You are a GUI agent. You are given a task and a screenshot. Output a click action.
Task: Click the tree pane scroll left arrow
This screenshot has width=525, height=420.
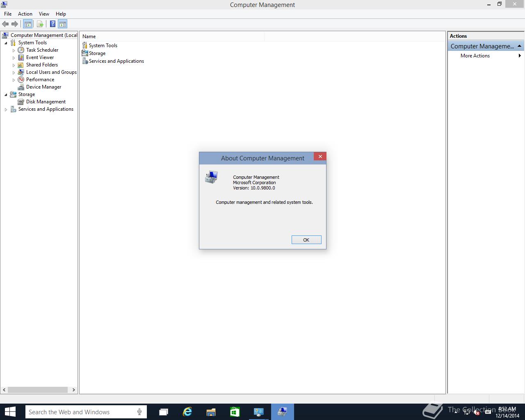(4, 390)
